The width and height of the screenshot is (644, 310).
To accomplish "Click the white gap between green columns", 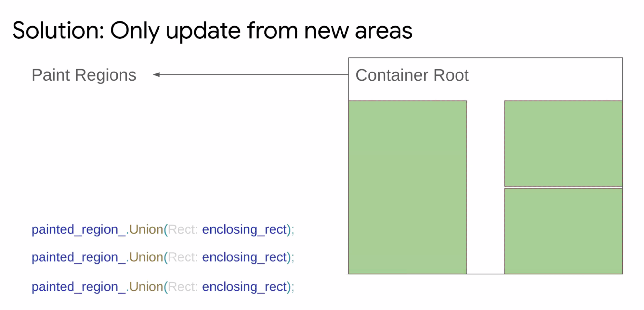I will point(485,187).
